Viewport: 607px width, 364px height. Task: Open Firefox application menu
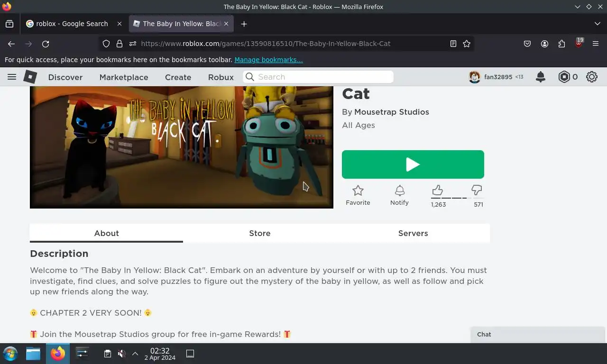[x=596, y=44]
